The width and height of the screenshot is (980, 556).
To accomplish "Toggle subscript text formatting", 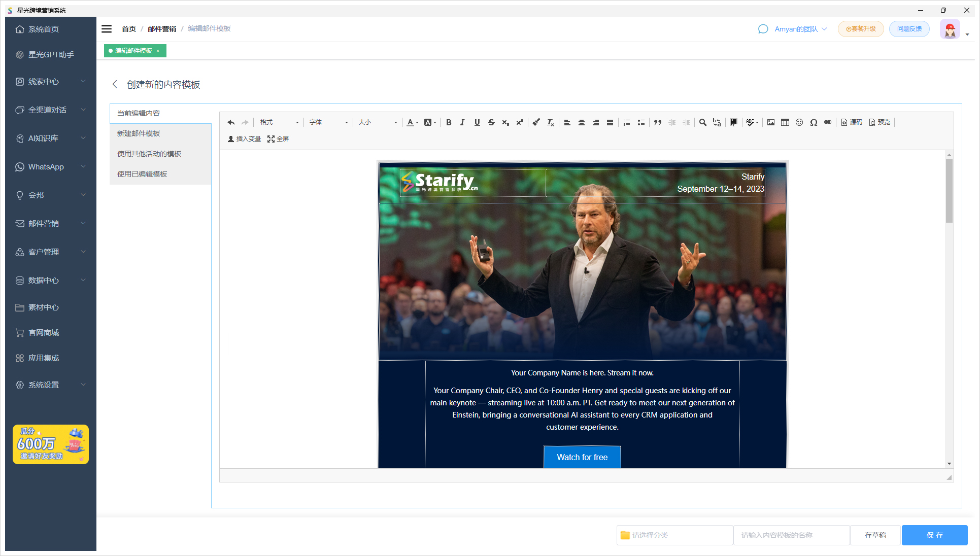I will (505, 122).
